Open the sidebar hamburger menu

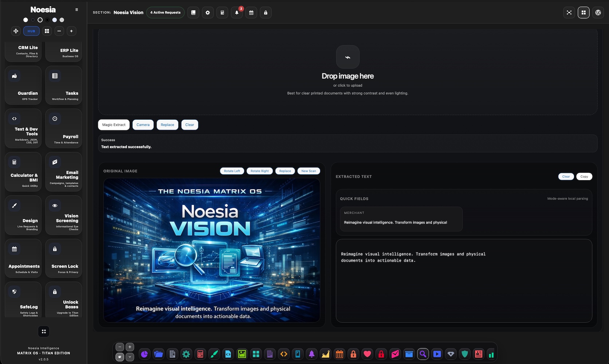tap(76, 10)
